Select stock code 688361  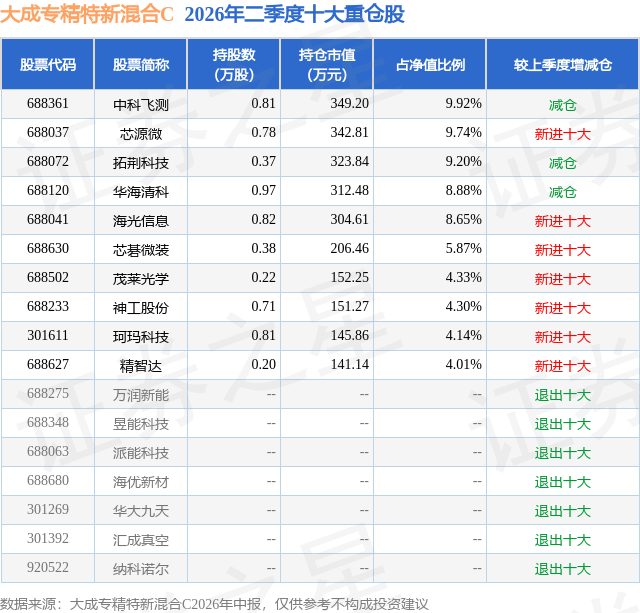pos(48,104)
